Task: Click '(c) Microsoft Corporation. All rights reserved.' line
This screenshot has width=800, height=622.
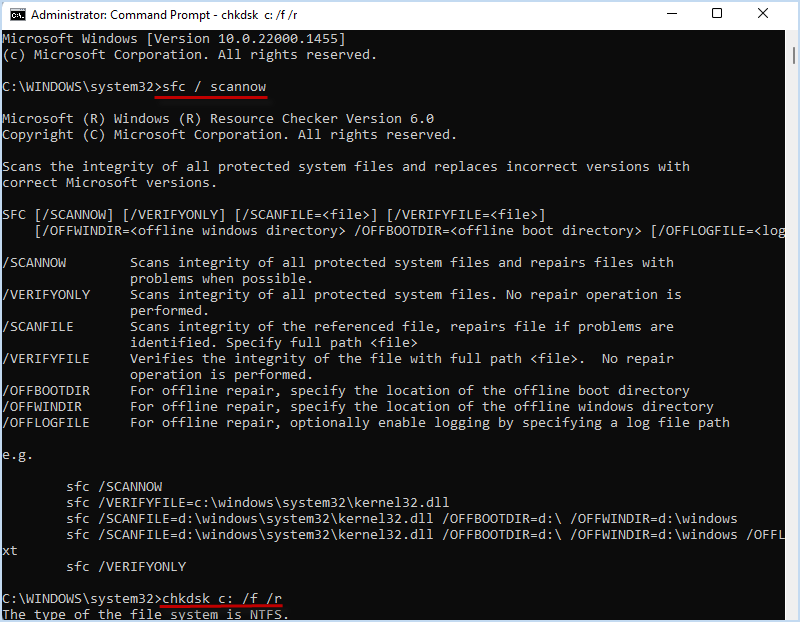Action: 190,55
